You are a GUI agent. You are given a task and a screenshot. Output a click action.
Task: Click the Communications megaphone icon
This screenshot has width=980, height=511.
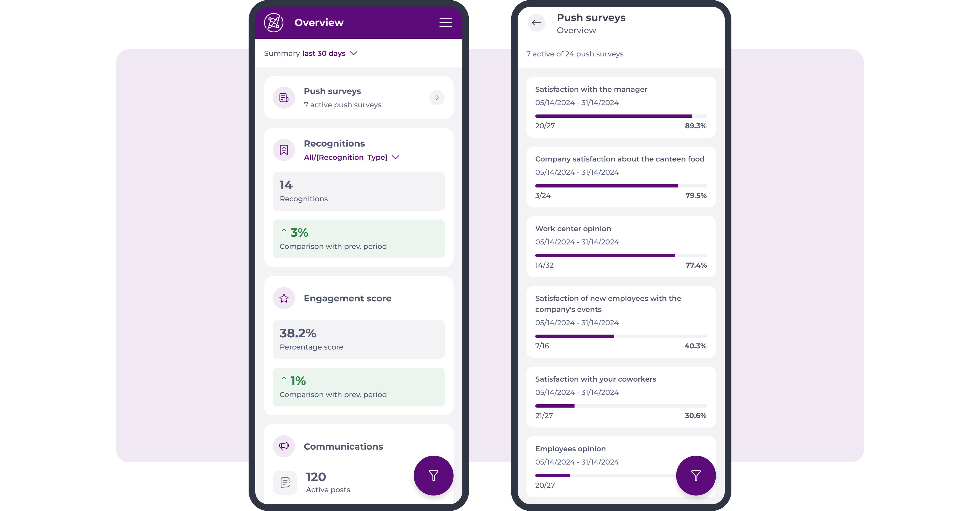tap(284, 446)
